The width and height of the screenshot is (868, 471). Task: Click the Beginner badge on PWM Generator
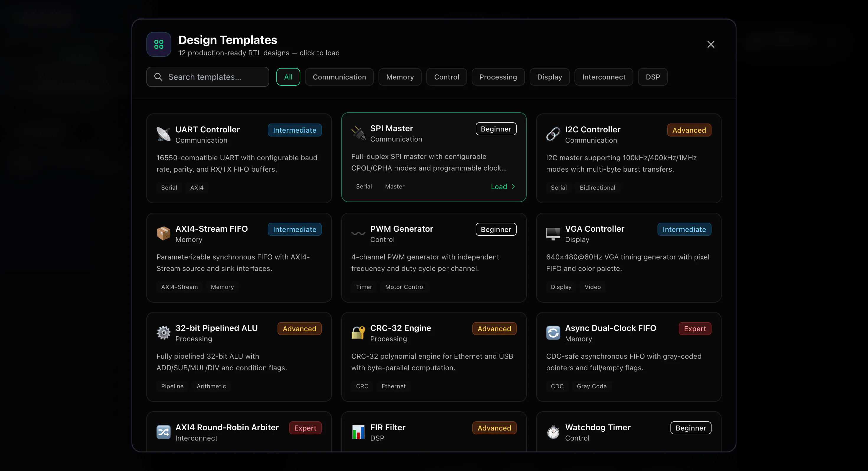(496, 229)
